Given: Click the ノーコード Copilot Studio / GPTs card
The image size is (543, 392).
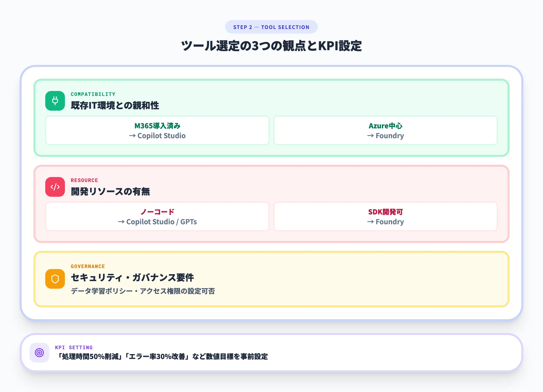Looking at the screenshot, I should point(157,216).
